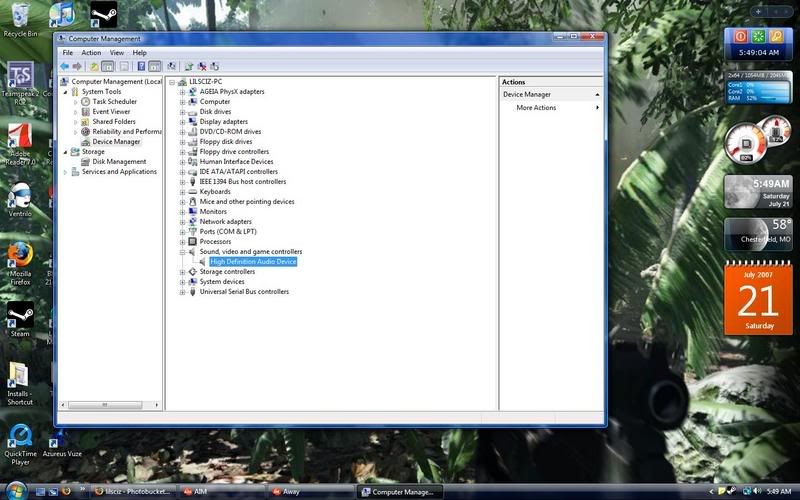
Task: Select Reliability and Performance tree item
Action: pyautogui.click(x=127, y=132)
